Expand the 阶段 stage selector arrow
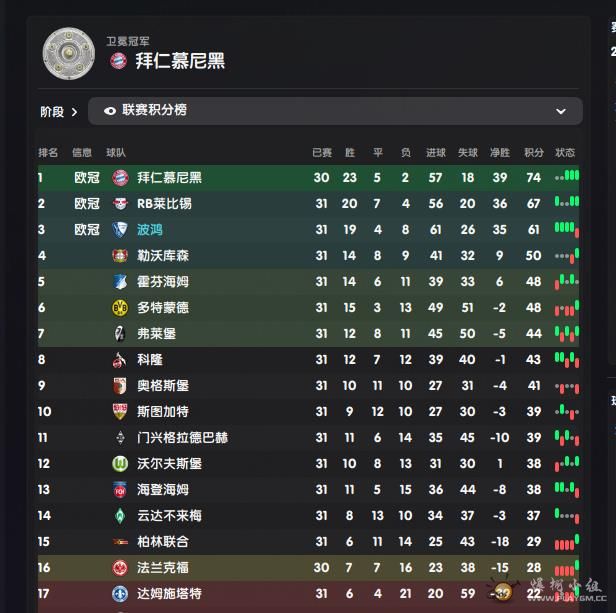 tap(74, 112)
